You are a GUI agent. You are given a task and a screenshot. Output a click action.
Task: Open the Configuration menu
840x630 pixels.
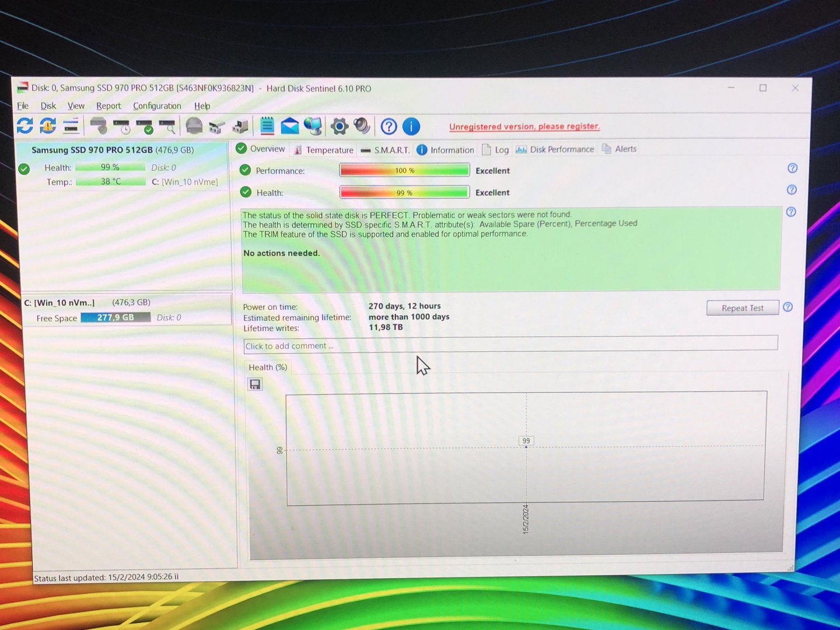point(157,106)
